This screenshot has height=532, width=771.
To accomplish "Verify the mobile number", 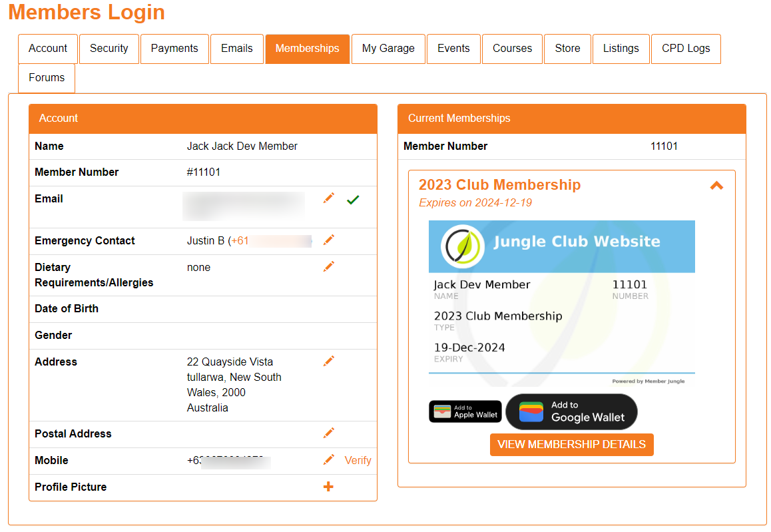I will (358, 460).
